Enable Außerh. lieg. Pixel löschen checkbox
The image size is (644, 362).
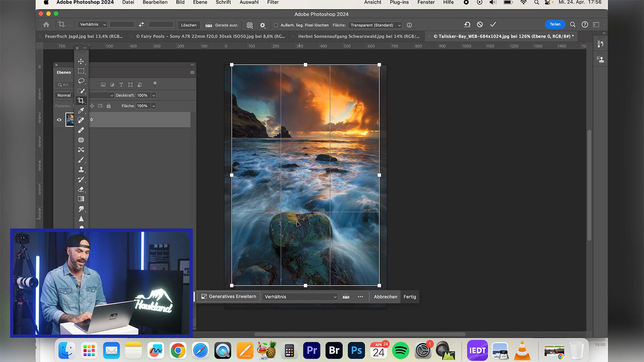[276, 25]
